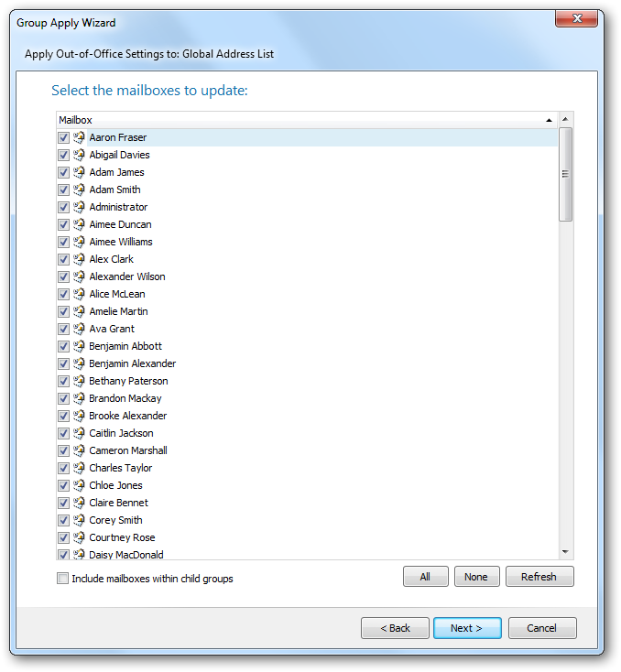
Task: Click mailbox icon beside Aimee Williams
Action: pos(79,242)
